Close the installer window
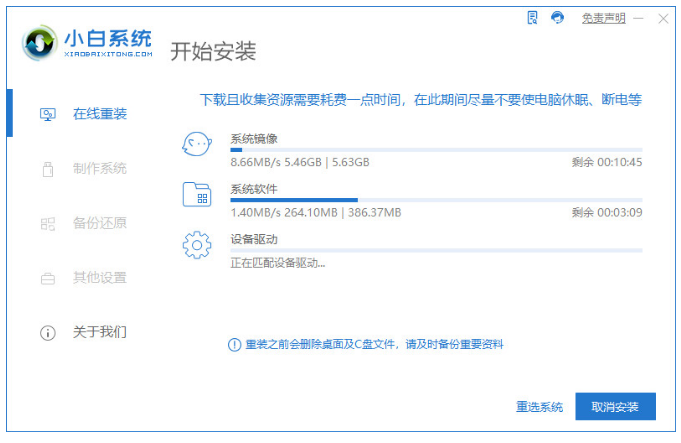Screen dimensions: 681x443 (663, 18)
